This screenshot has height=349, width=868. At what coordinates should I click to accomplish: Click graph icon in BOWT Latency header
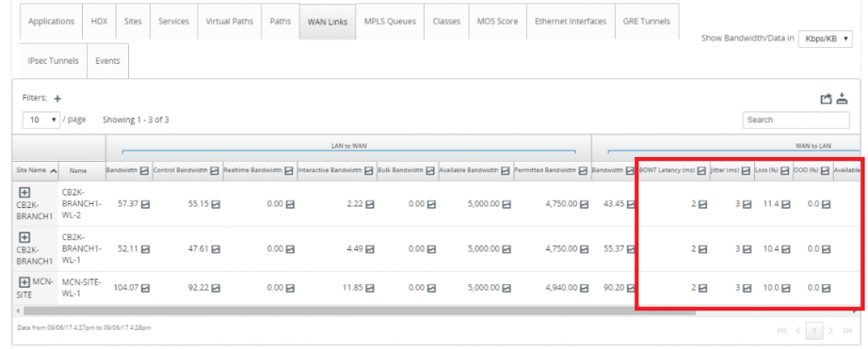click(x=702, y=170)
